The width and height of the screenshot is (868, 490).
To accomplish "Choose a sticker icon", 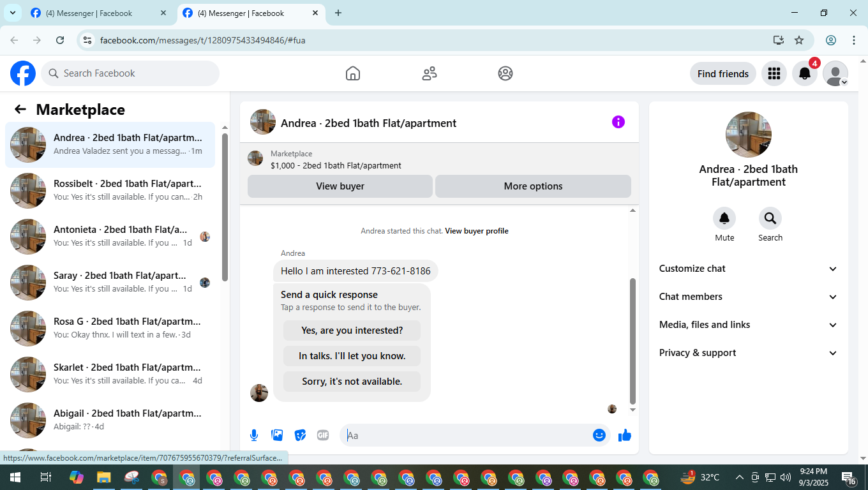I will (x=300, y=435).
